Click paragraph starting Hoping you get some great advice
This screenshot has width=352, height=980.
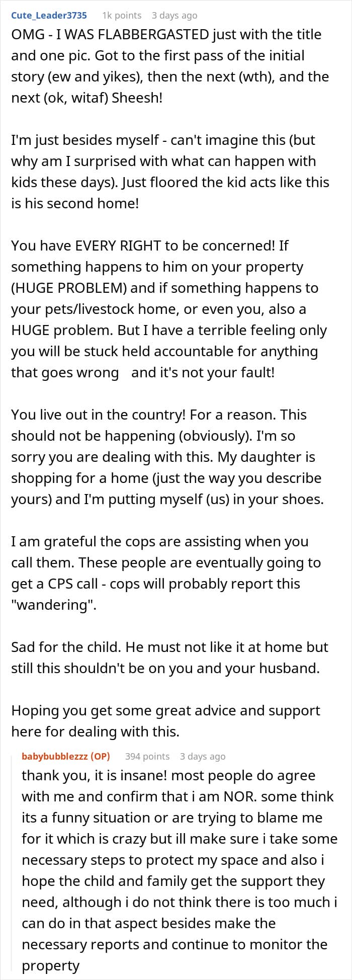165,721
